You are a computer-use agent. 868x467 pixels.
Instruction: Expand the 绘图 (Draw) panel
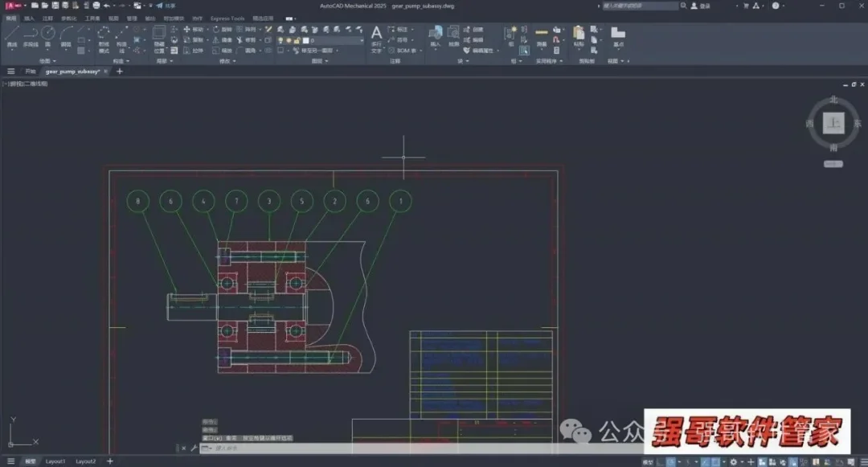(x=47, y=61)
